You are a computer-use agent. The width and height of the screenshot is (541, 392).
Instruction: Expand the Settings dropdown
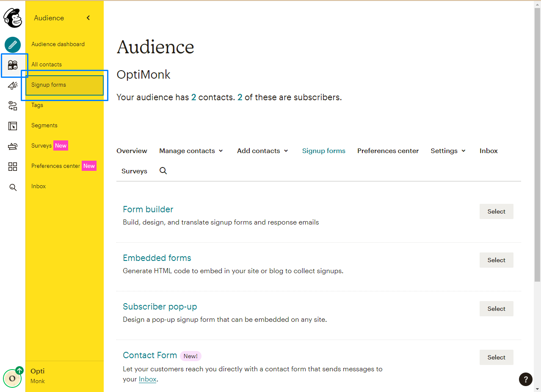tap(448, 151)
